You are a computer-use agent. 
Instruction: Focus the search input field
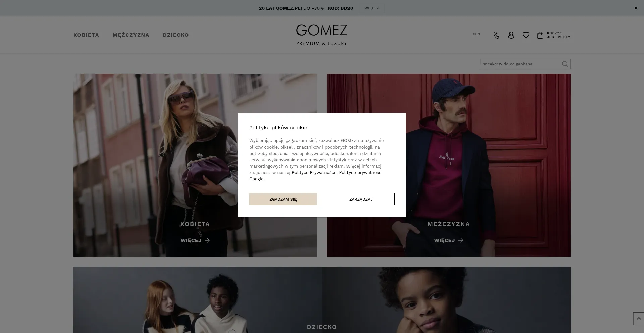pos(521,64)
